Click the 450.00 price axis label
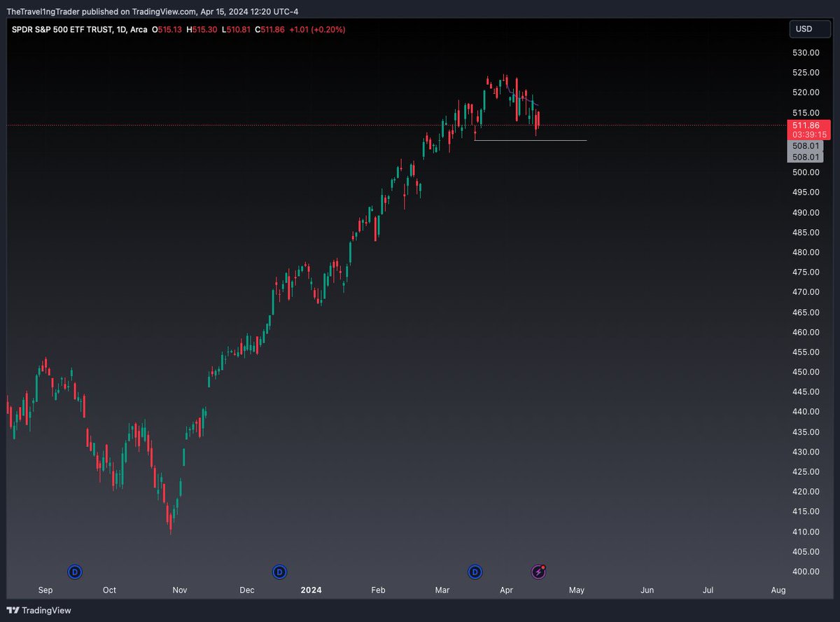840x622 pixels. pyautogui.click(x=806, y=372)
